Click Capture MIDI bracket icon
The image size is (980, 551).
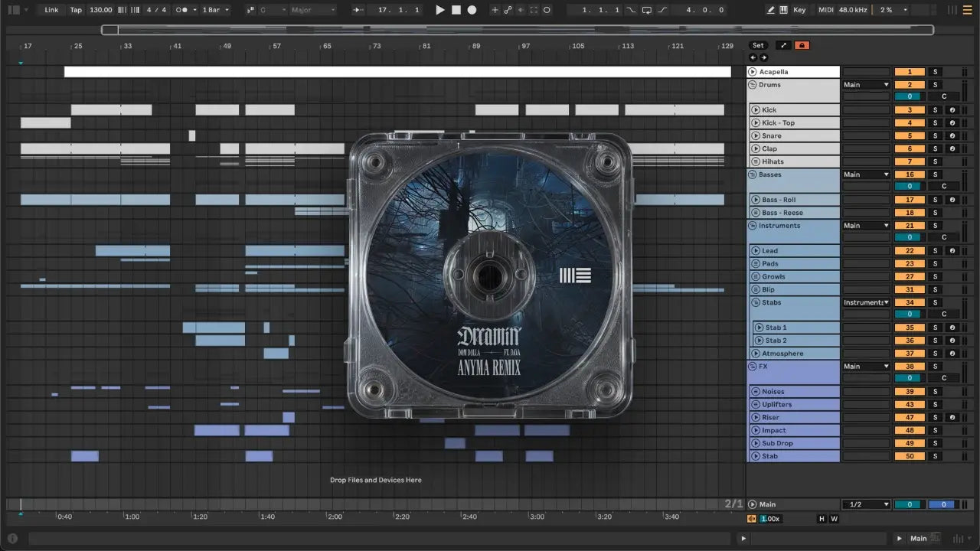pyautogui.click(x=534, y=10)
